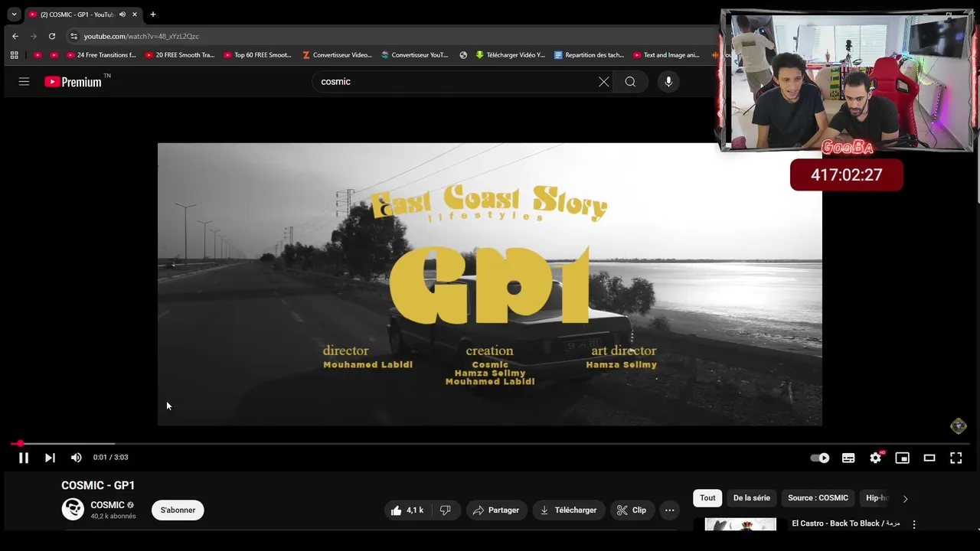Subscribe with the S'abonner button
Viewport: 980px width, 551px height.
pos(178,510)
